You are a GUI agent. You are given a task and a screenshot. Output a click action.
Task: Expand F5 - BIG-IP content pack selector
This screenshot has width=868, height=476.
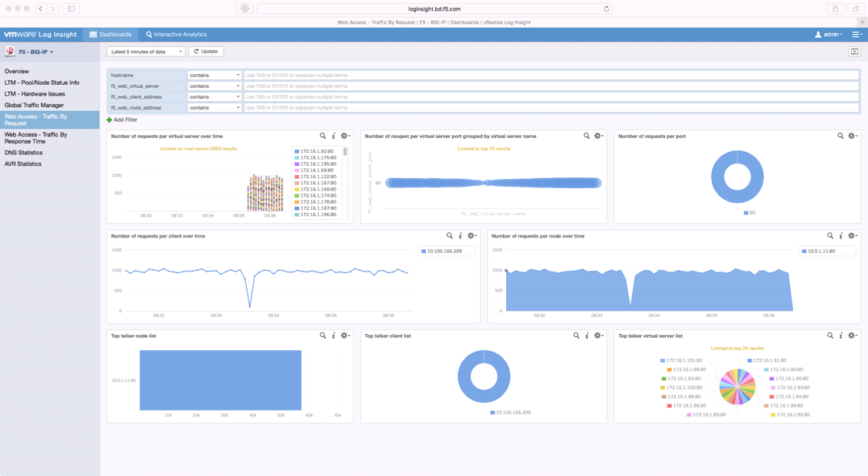tap(36, 52)
